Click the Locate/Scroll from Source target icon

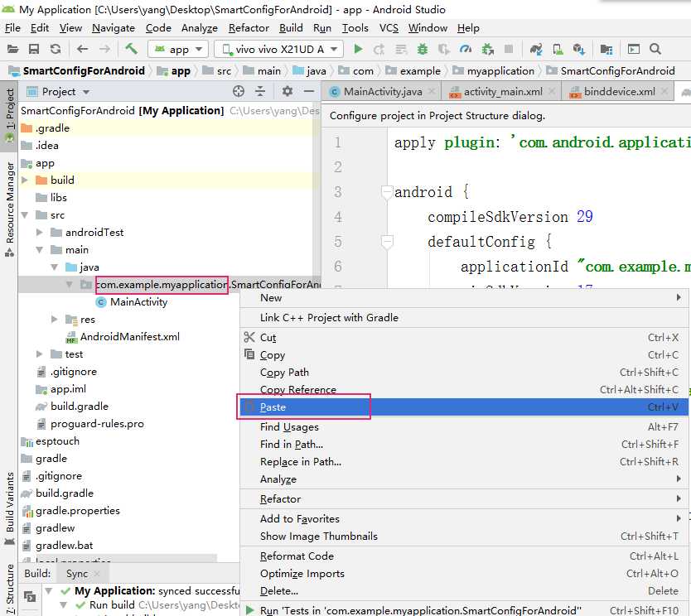[239, 91]
